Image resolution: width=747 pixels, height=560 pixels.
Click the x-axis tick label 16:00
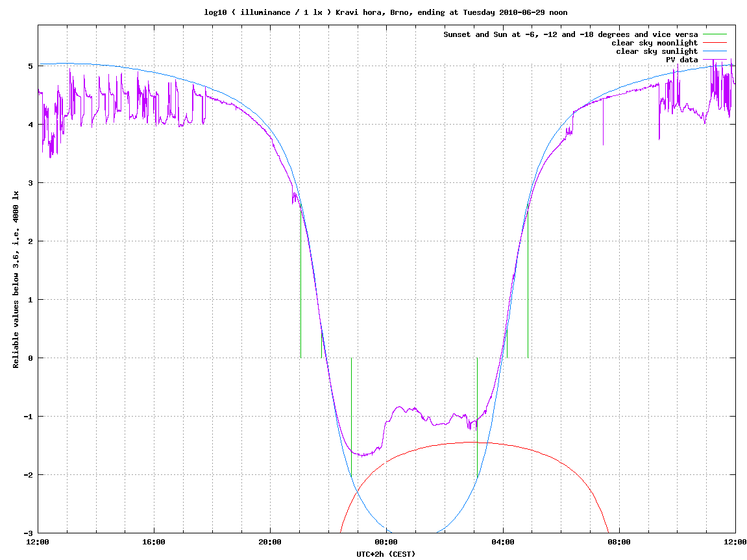154,542
